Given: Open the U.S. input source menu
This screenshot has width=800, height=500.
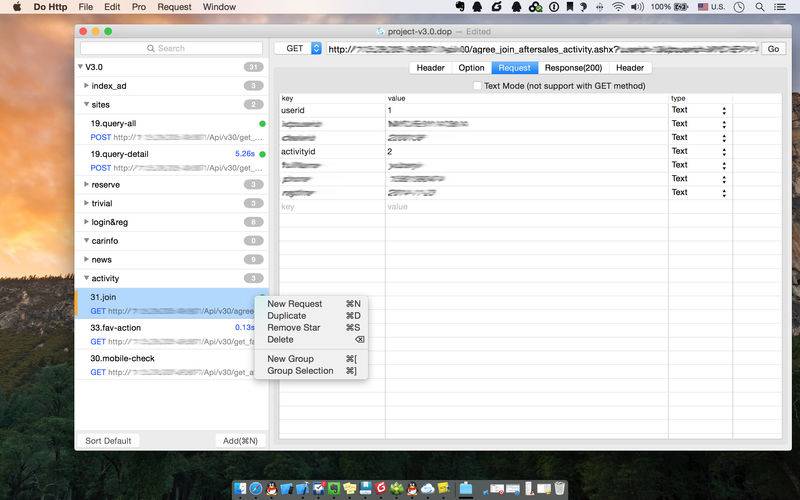Looking at the screenshot, I should [711, 7].
